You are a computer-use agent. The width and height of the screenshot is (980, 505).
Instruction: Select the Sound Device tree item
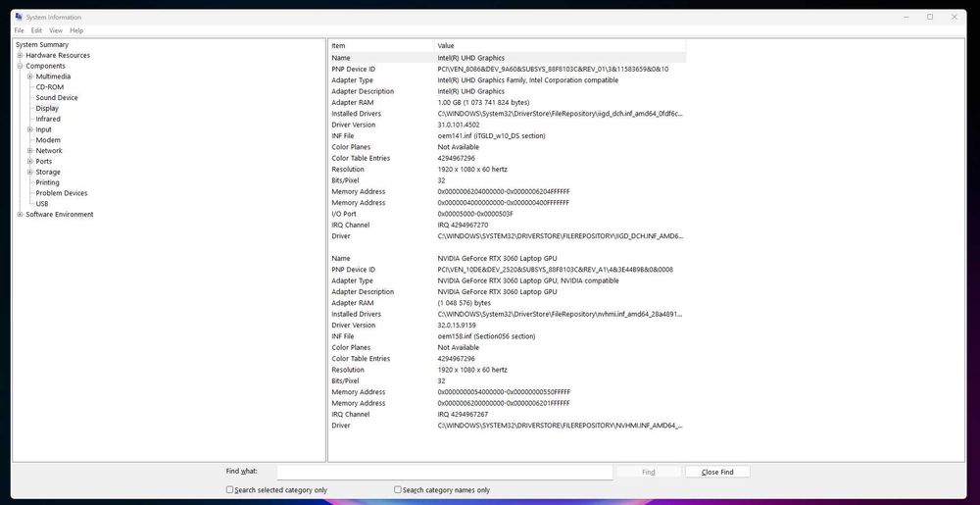pyautogui.click(x=56, y=97)
